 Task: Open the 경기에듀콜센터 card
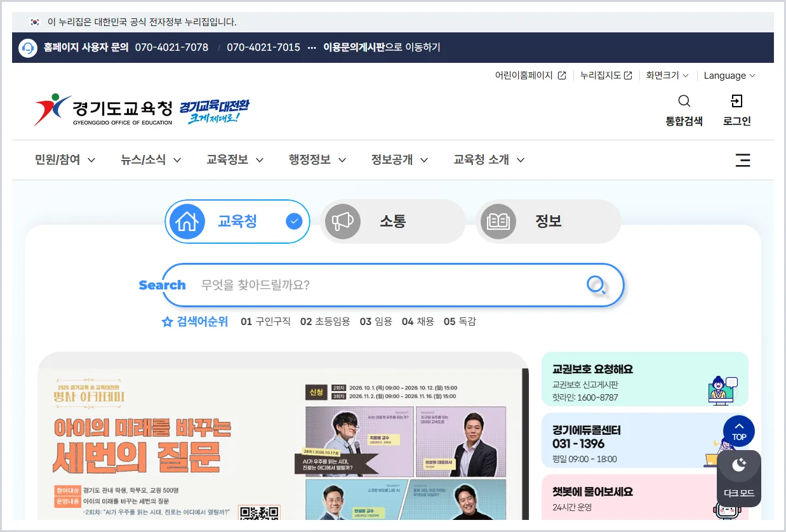[644, 441]
